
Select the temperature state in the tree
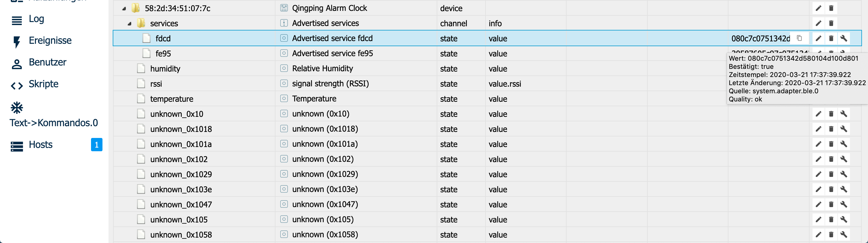171,99
